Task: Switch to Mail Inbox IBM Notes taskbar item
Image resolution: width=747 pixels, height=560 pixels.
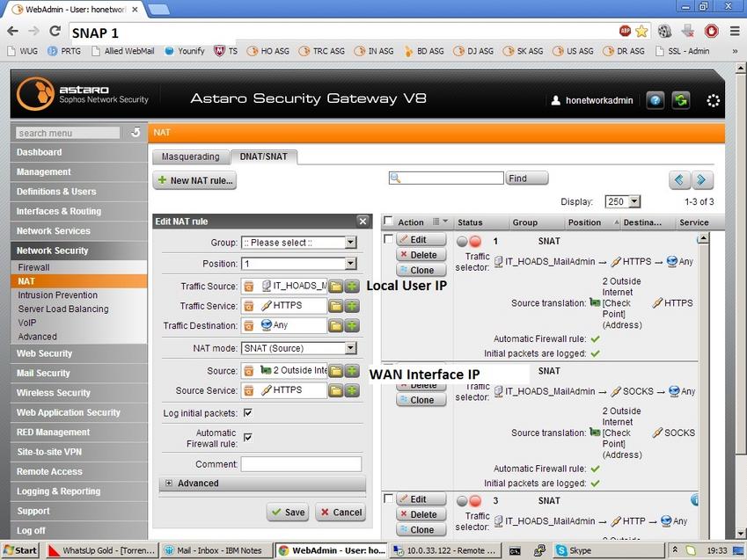Action: coord(216,550)
